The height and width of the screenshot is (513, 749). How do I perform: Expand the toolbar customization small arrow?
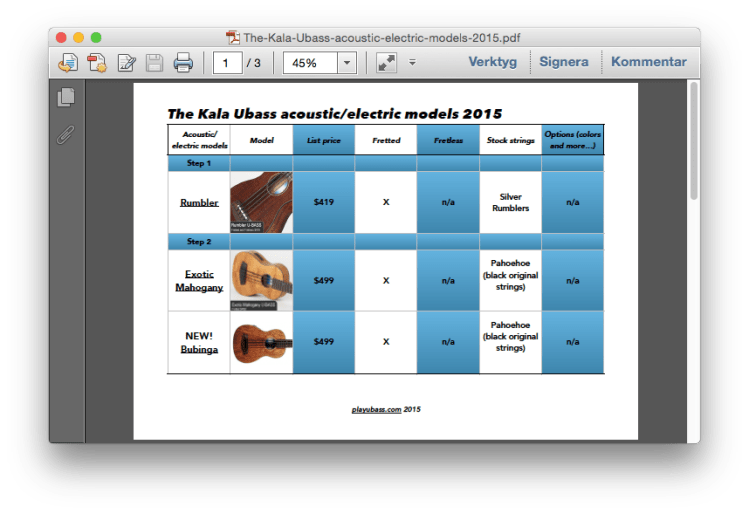tap(412, 63)
